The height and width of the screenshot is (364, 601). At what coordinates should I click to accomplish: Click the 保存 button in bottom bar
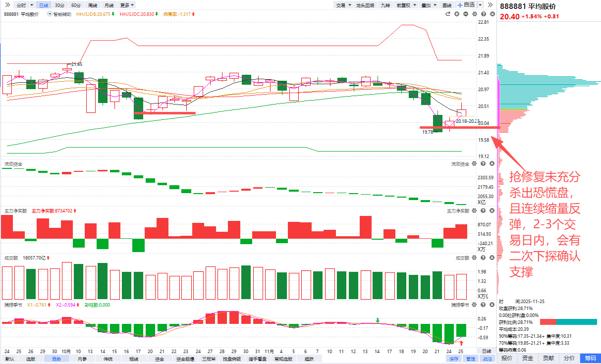click(454, 359)
